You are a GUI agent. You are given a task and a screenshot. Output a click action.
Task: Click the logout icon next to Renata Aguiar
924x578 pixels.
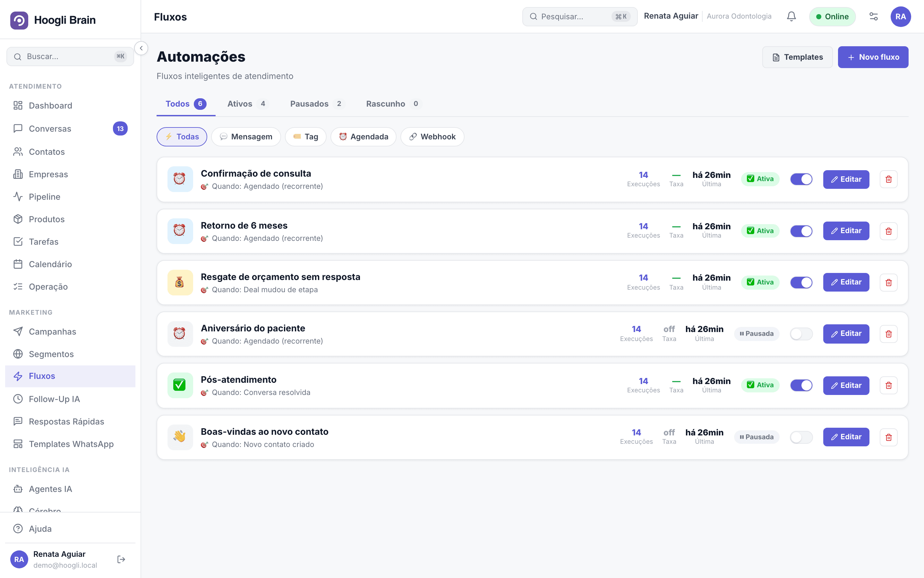coord(121,559)
